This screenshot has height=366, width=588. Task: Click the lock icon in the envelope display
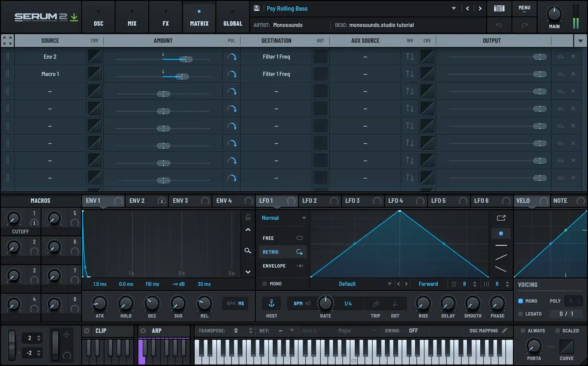248,217
